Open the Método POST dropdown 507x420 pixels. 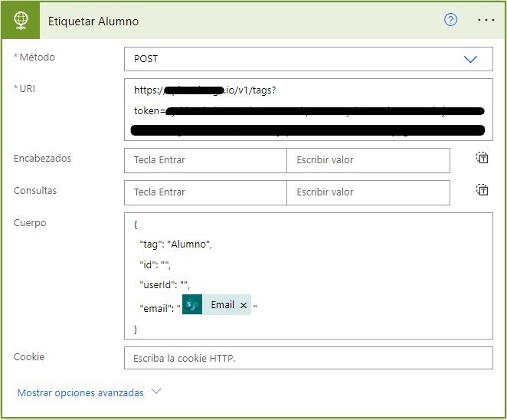tap(309, 59)
